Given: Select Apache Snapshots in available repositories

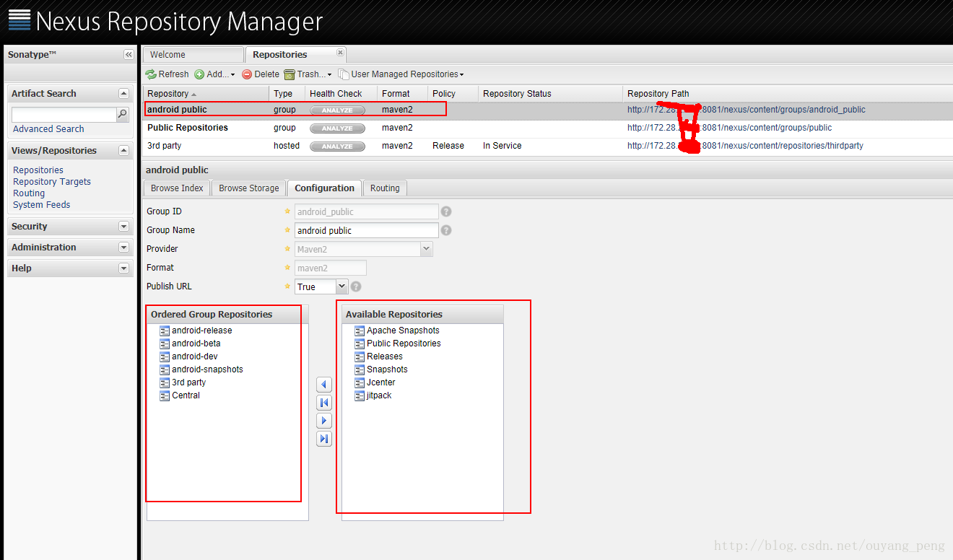Looking at the screenshot, I should pos(403,331).
